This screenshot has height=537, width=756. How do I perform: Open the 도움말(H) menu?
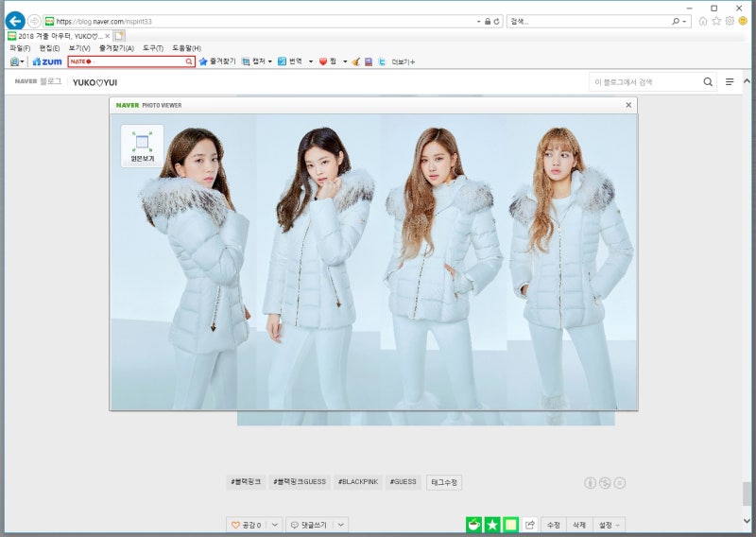coord(186,48)
